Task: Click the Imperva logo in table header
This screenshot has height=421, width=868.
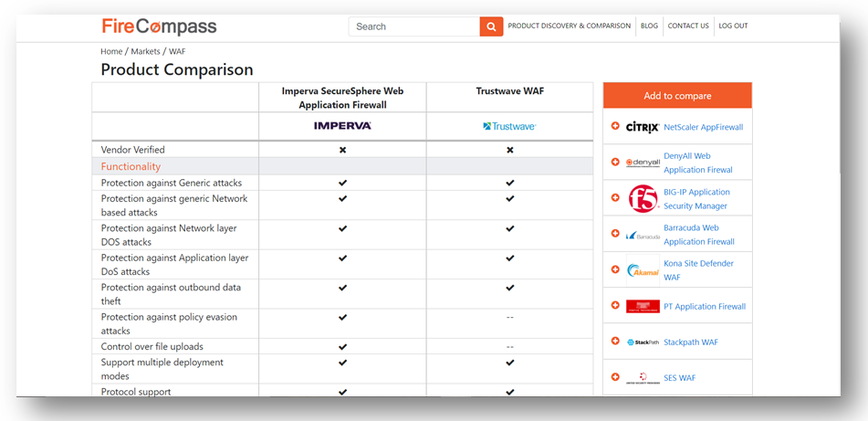Action: coord(342,126)
